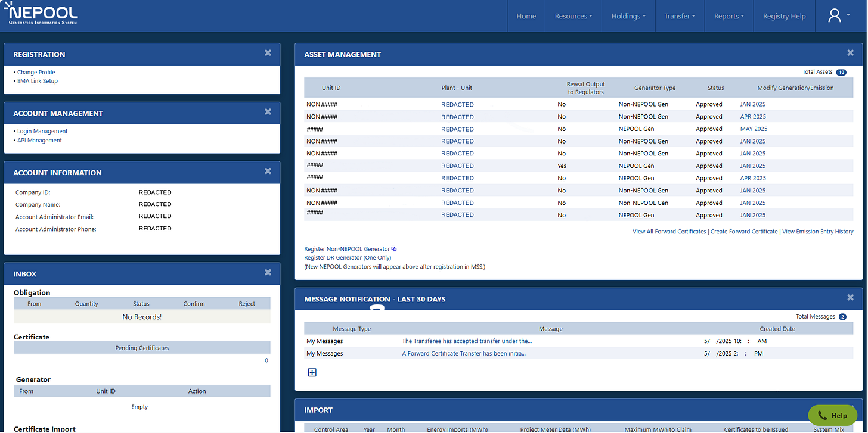Close the Account Information panel
The image size is (868, 433).
[268, 171]
